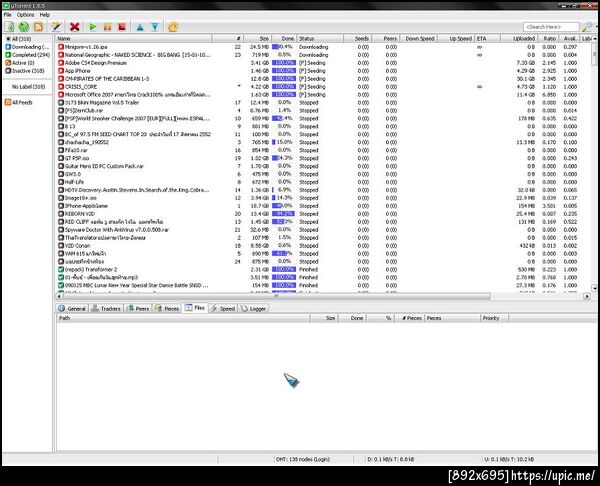
Task: Click the horizontal scrollbar right arrow
Action: coord(587,296)
